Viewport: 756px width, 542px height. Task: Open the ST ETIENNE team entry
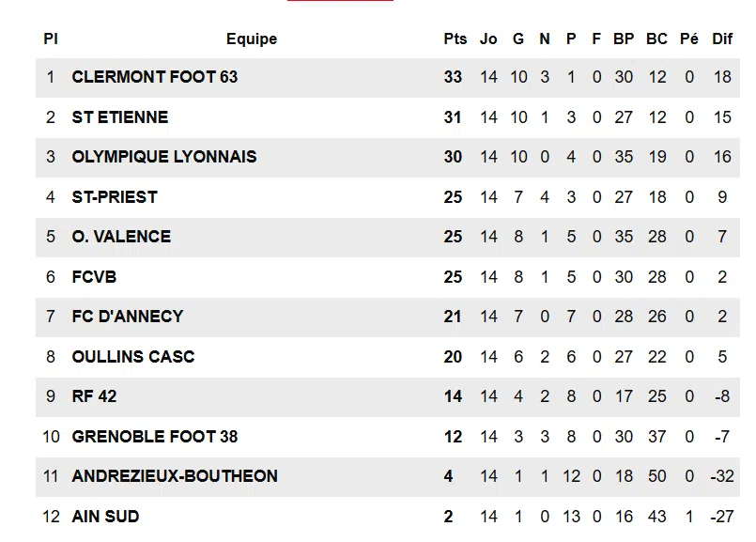(x=120, y=117)
